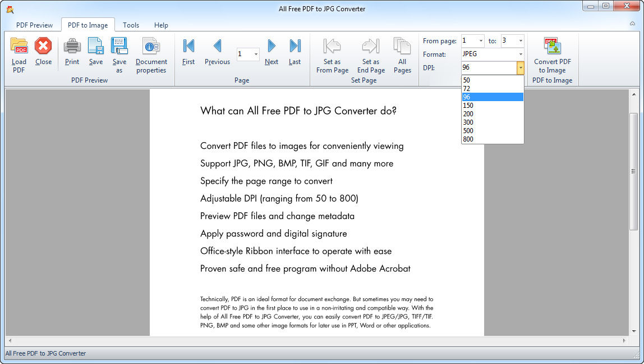Close the DPI dropdown via its arrow

(521, 68)
